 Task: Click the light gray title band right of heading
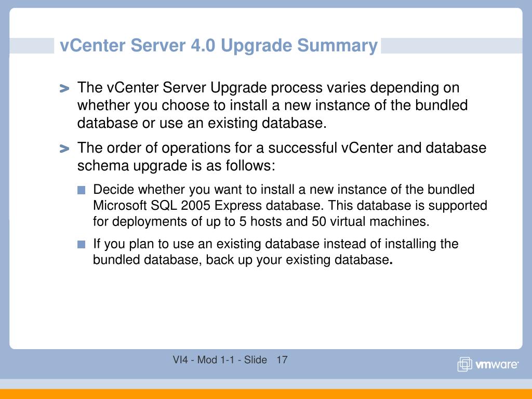pyautogui.click(x=451, y=46)
